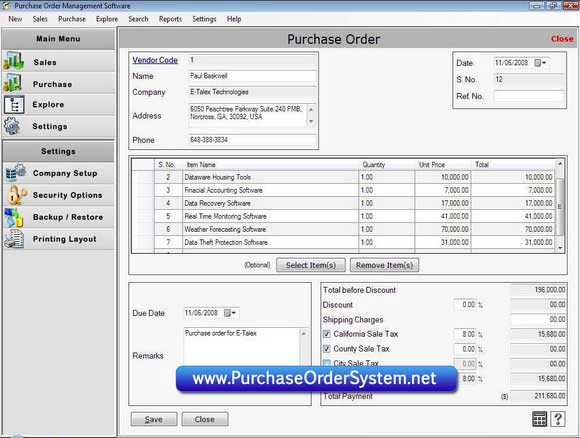Click the question mark help icon
The height and width of the screenshot is (438, 580).
[558, 419]
